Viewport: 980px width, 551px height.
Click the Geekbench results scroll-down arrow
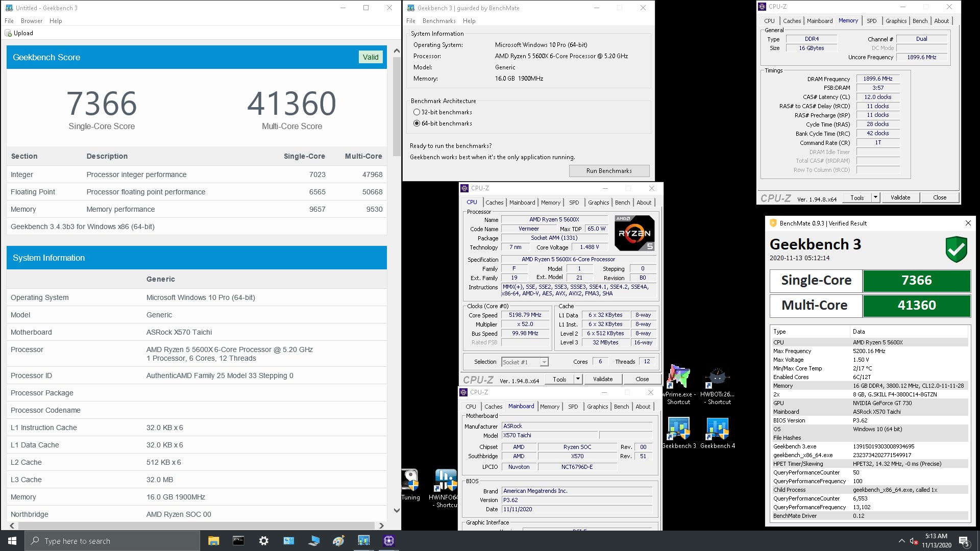click(397, 510)
